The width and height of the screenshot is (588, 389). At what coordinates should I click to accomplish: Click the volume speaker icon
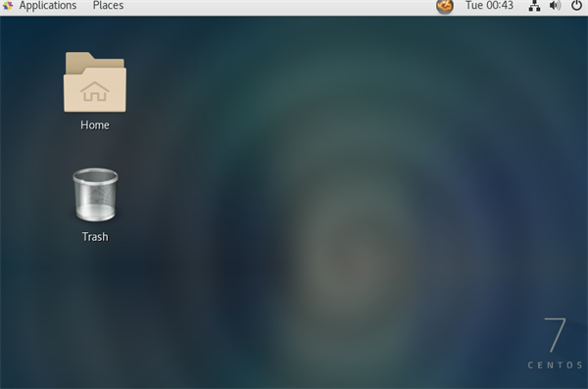click(555, 6)
